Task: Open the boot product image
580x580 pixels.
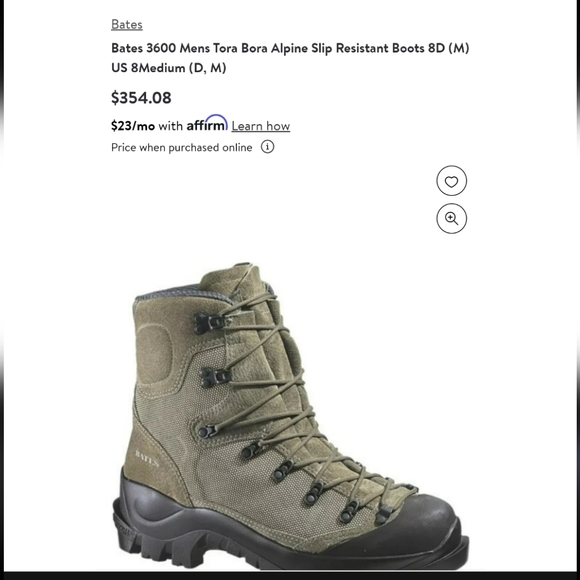Action: click(290, 416)
